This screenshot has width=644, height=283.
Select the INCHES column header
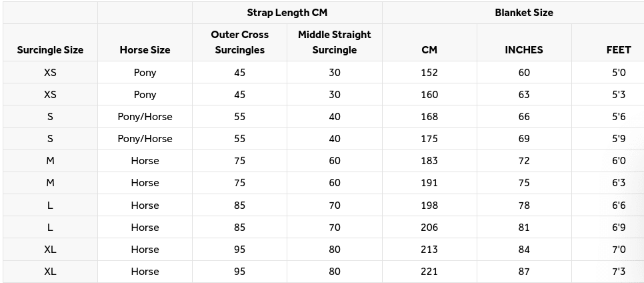524,50
